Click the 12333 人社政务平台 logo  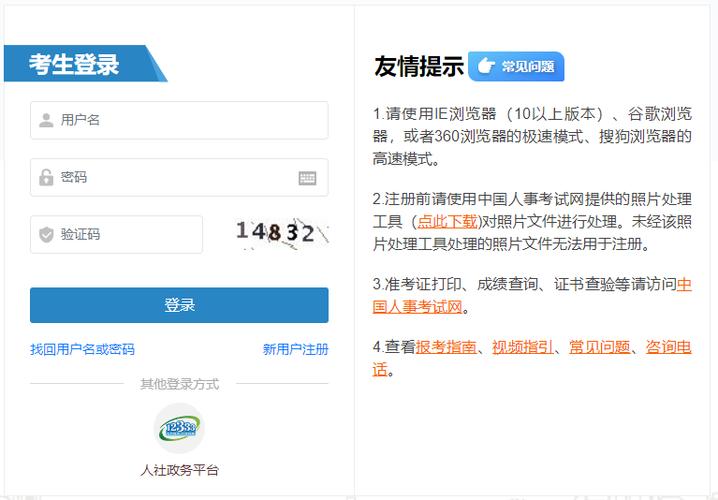tap(179, 429)
